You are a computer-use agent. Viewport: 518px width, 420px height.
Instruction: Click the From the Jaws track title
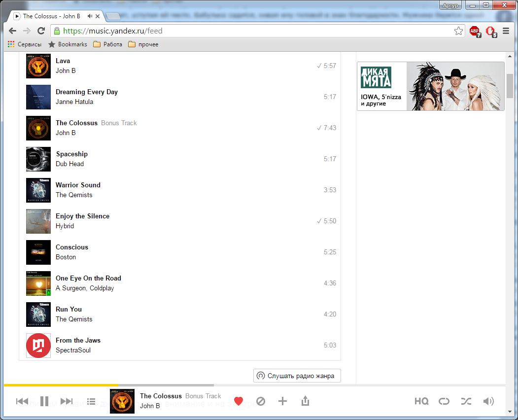pos(78,340)
